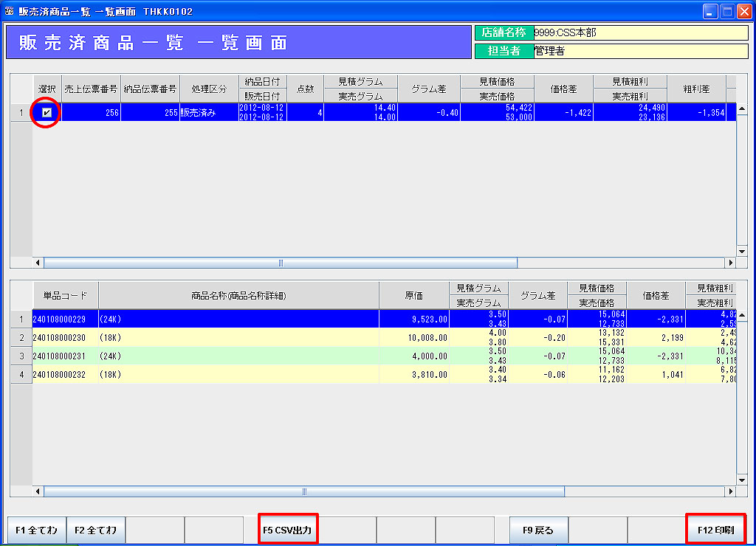The width and height of the screenshot is (756, 546).
Task: Click the upper table's scroll-up arrow
Action: point(742,109)
